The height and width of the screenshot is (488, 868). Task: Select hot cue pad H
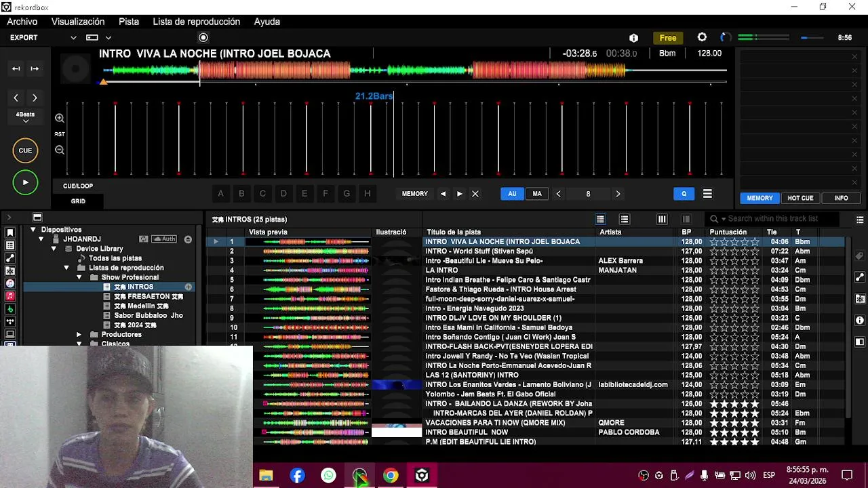pyautogui.click(x=368, y=194)
